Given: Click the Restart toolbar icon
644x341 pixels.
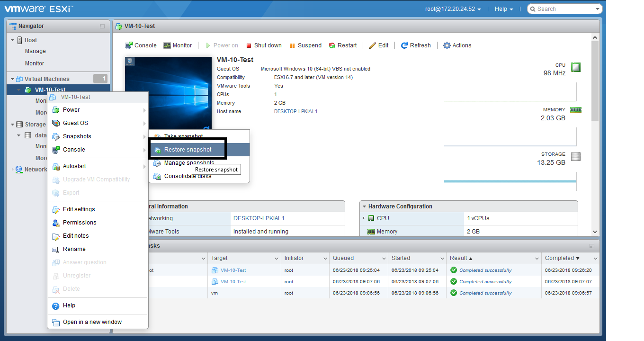Looking at the screenshot, I should [332, 45].
